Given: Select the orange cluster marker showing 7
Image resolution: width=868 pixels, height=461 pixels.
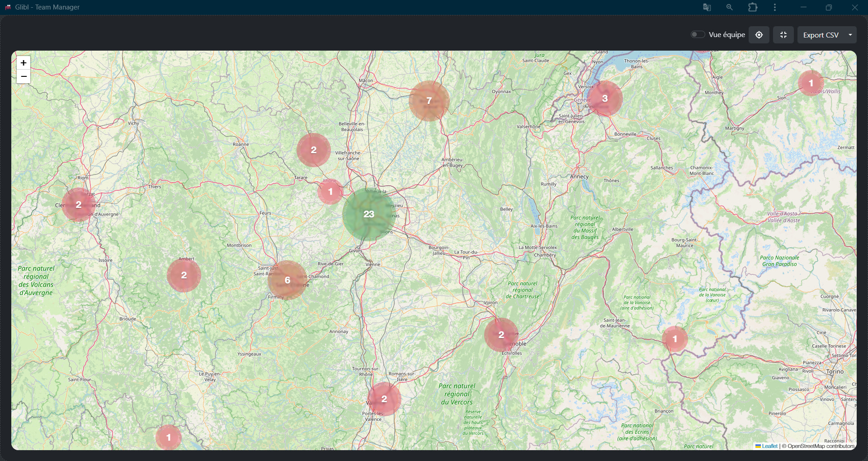Looking at the screenshot, I should coord(429,101).
